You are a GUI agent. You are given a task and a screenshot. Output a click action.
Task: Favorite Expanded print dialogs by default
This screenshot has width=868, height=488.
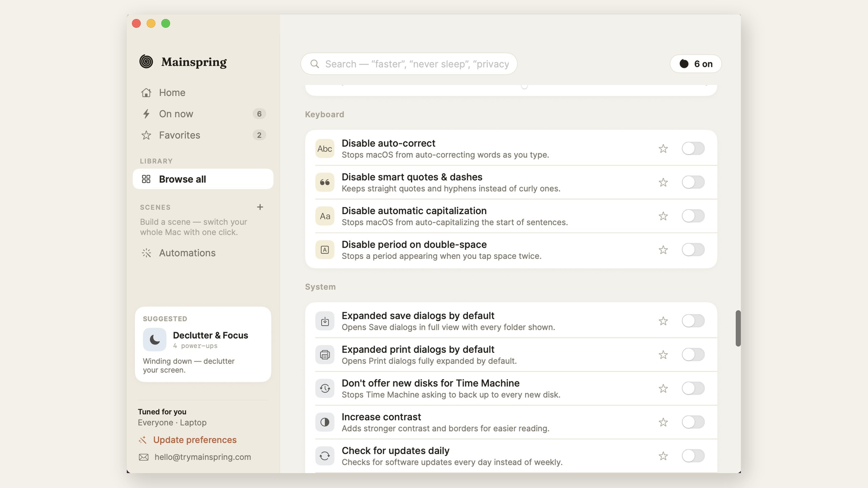point(663,355)
